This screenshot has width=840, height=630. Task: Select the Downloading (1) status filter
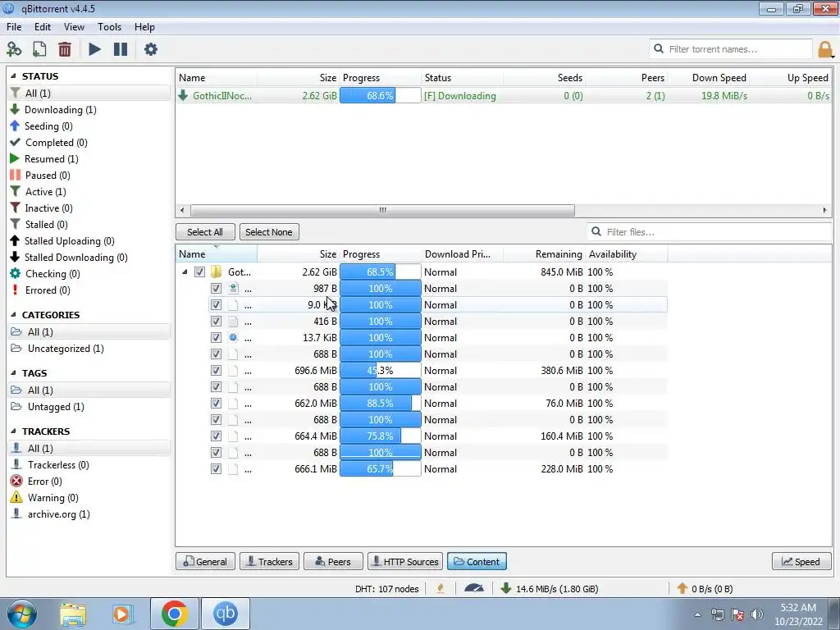click(x=60, y=110)
